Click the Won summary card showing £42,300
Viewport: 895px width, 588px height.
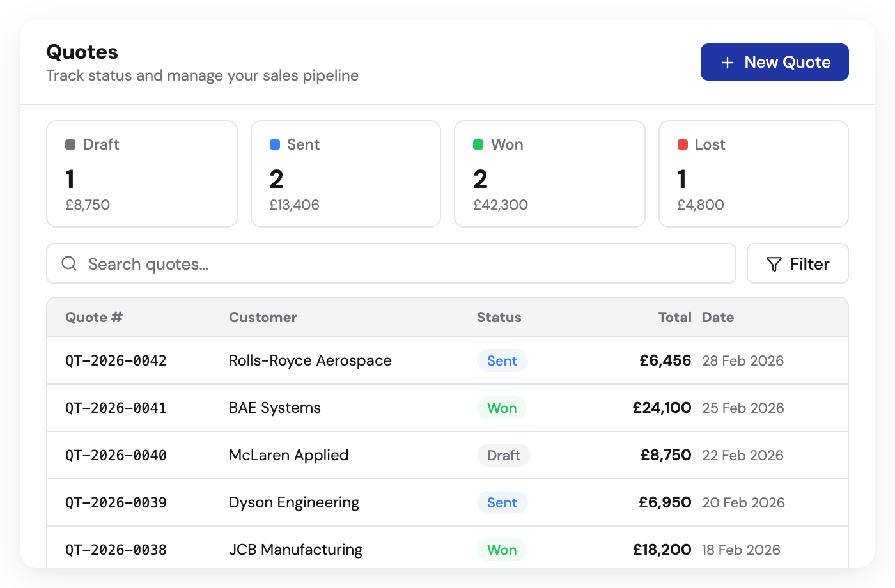point(549,173)
